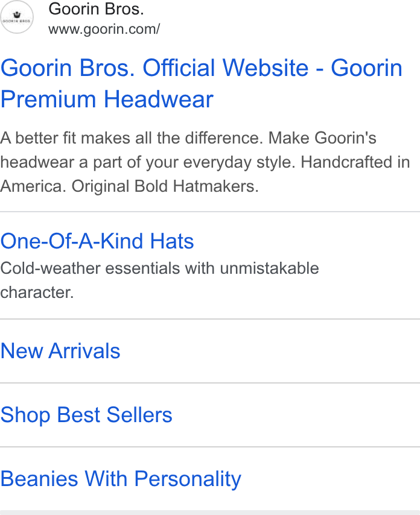Click the word 'Hats' in One-Of-A-Kind link
The width and height of the screenshot is (420, 515).
click(x=172, y=241)
